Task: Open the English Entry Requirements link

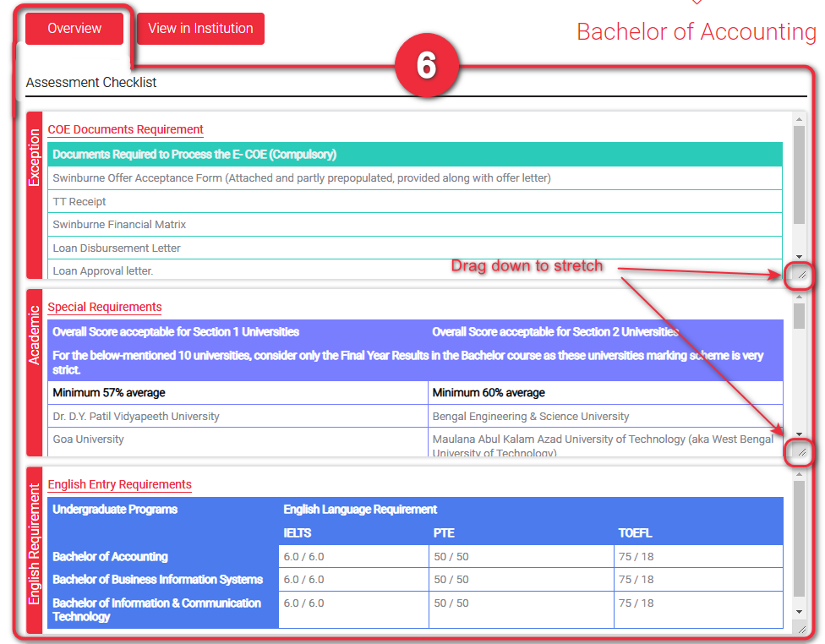Action: pyautogui.click(x=119, y=484)
